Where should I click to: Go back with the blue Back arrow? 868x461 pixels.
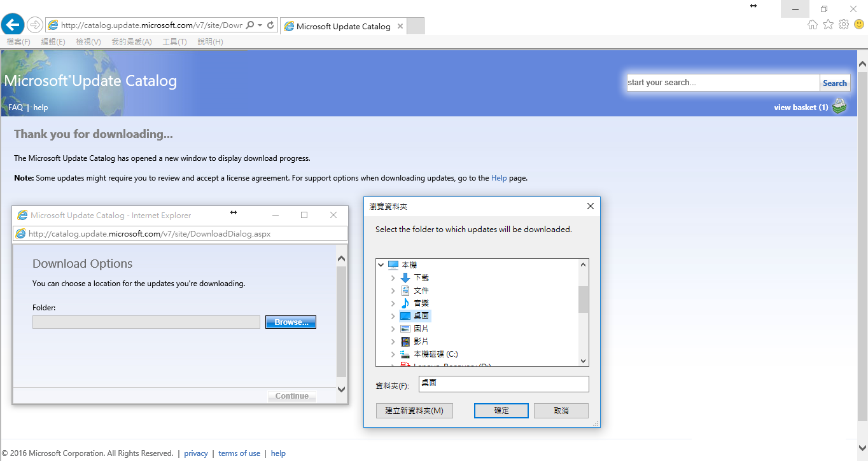(x=13, y=25)
